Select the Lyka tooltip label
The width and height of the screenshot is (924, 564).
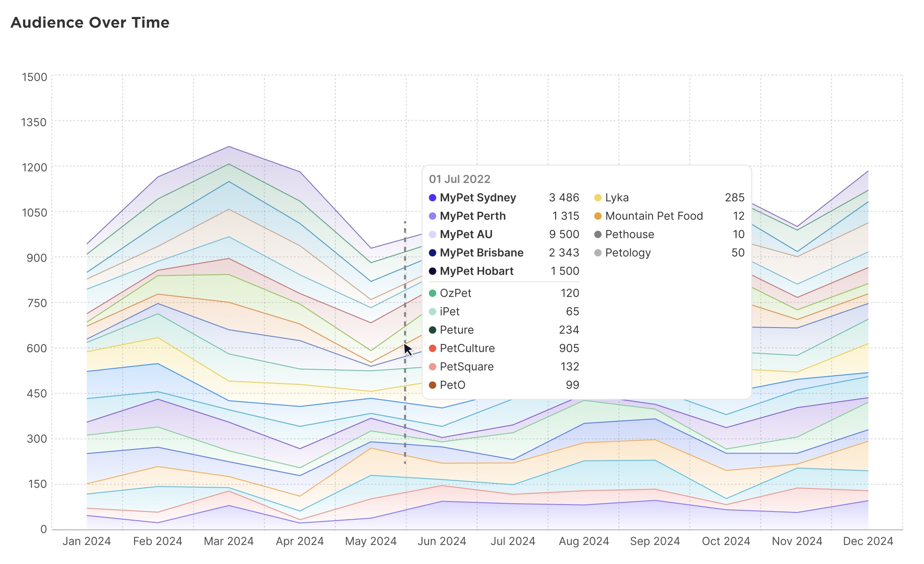[617, 198]
